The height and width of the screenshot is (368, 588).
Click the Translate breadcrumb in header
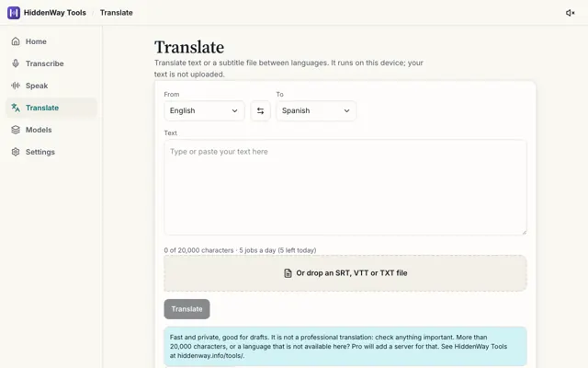117,13
